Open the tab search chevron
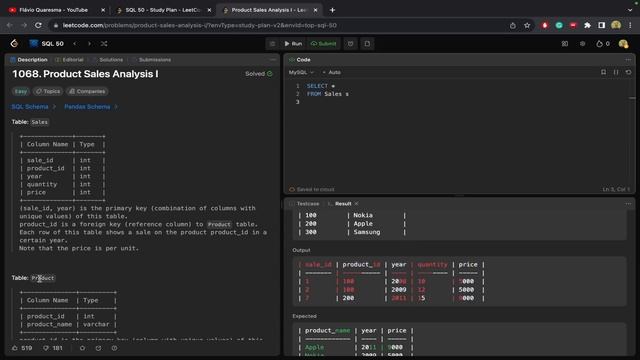Viewport: 640px width, 360px height. tap(630, 10)
